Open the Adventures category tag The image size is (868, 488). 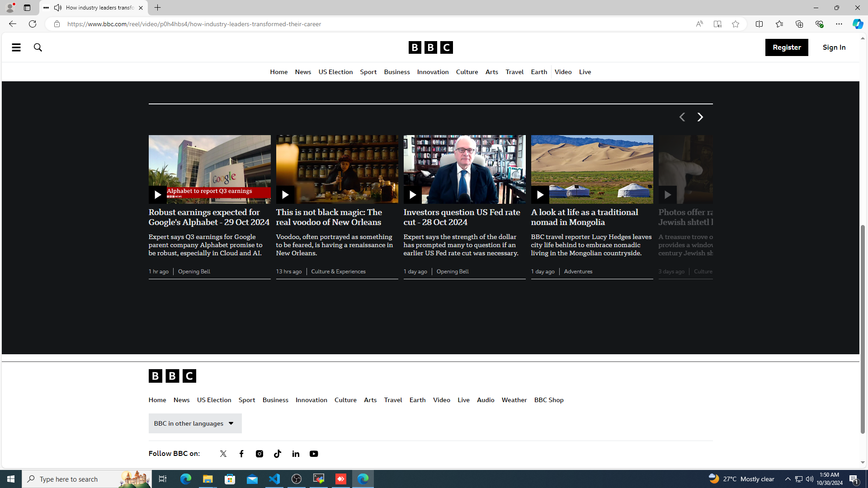pos(578,272)
